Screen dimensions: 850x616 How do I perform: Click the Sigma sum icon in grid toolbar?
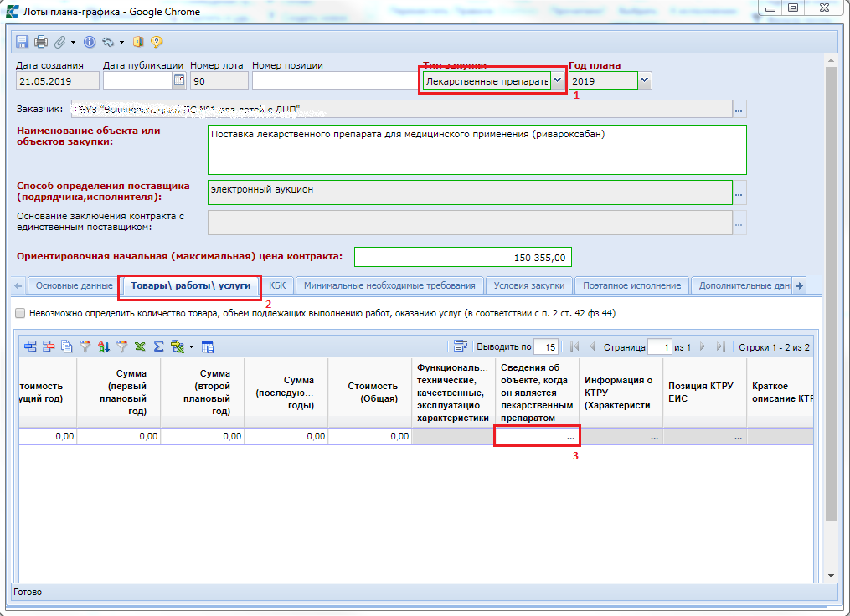158,346
